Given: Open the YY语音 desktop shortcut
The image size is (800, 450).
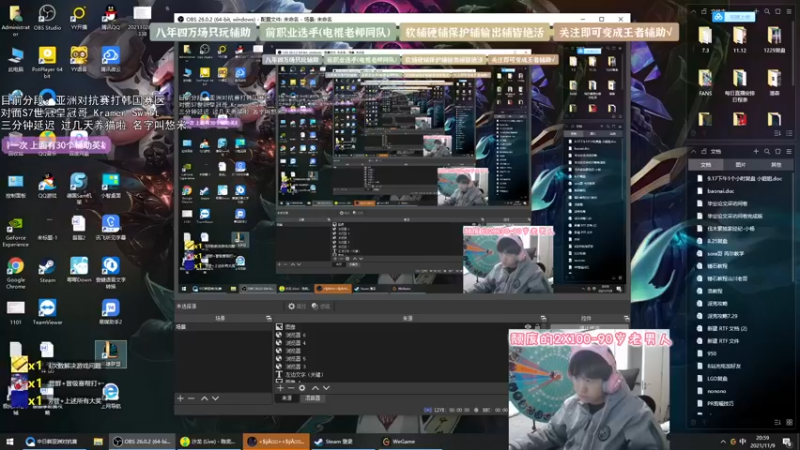Looking at the screenshot, I should click(x=79, y=59).
